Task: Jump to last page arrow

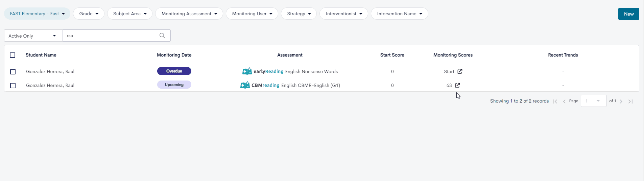Action: [630, 101]
